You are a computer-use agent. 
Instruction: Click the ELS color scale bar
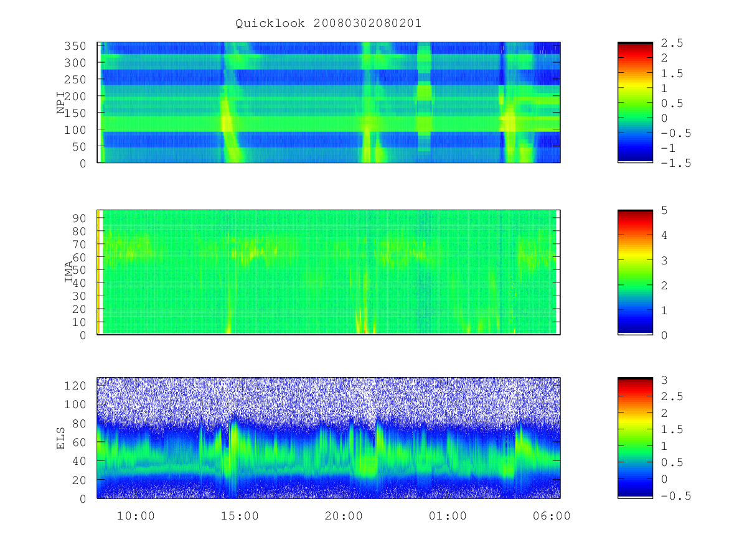635,438
